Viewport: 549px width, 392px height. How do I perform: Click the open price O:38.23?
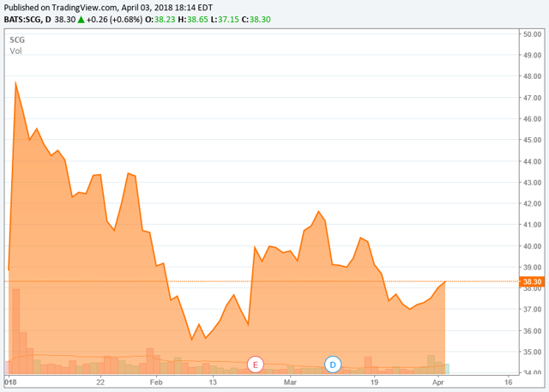[160, 20]
